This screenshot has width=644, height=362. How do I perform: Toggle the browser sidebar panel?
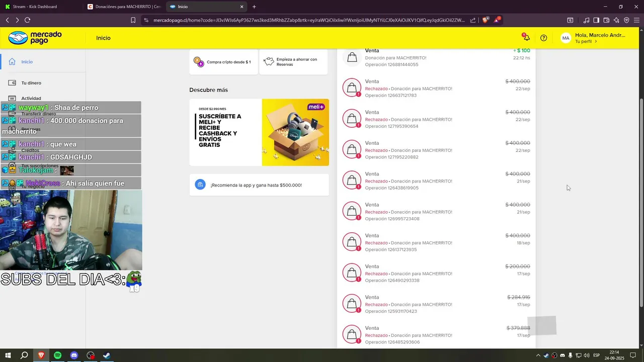tap(596, 20)
